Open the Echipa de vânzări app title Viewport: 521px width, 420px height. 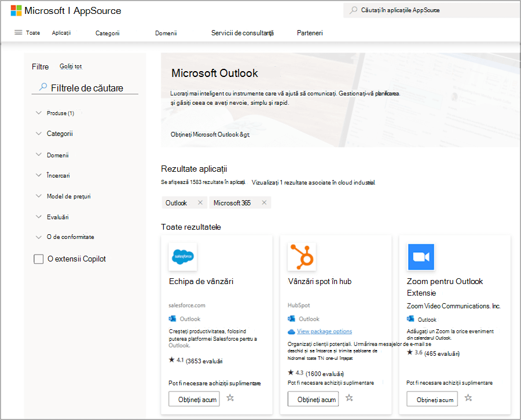201,282
